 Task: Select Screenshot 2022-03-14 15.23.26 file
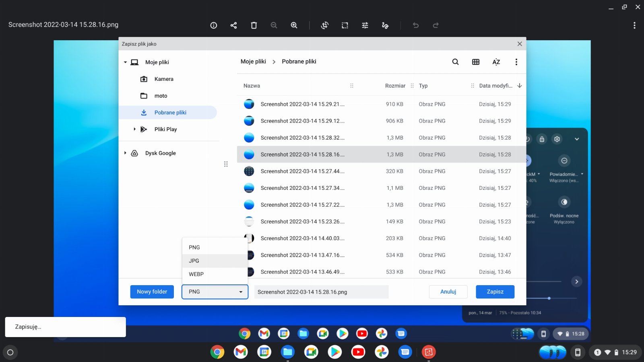(x=381, y=222)
